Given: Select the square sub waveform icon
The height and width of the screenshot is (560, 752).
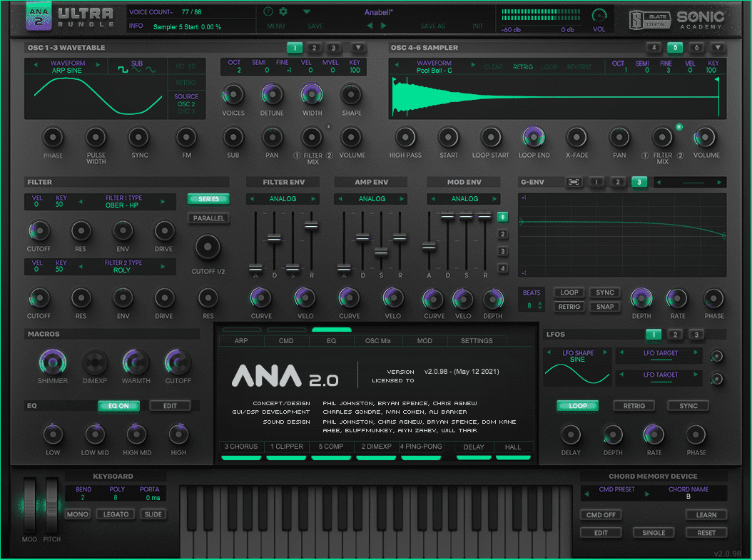Looking at the screenshot, I should pyautogui.click(x=123, y=70).
